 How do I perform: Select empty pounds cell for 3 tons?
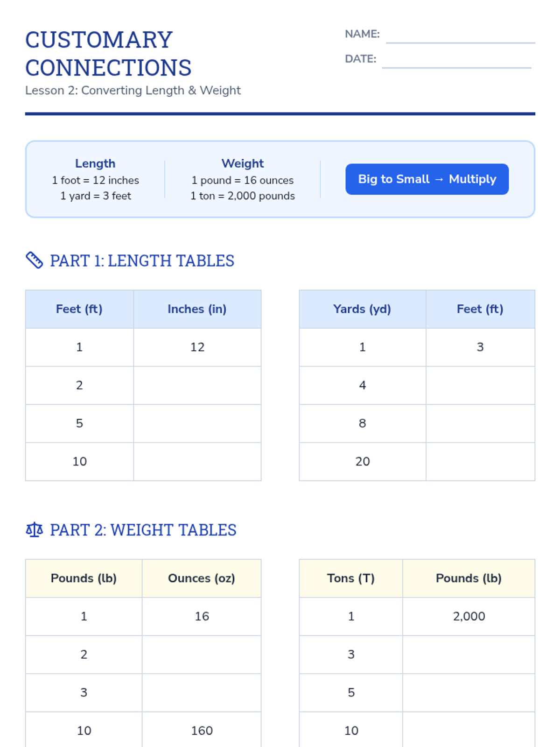[x=469, y=655]
